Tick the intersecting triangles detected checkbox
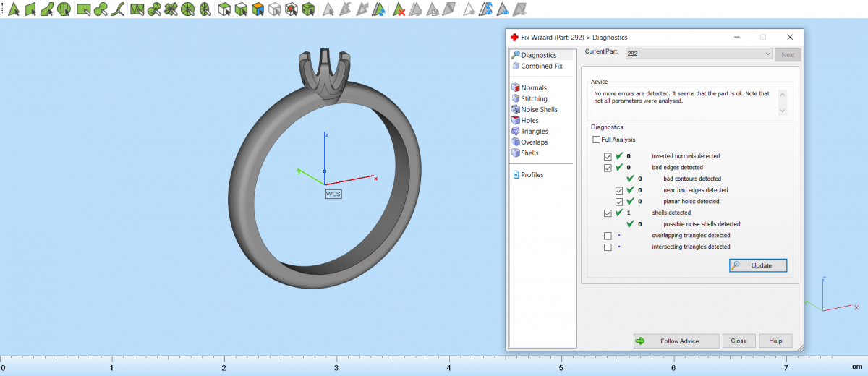This screenshot has width=868, height=376. (608, 247)
